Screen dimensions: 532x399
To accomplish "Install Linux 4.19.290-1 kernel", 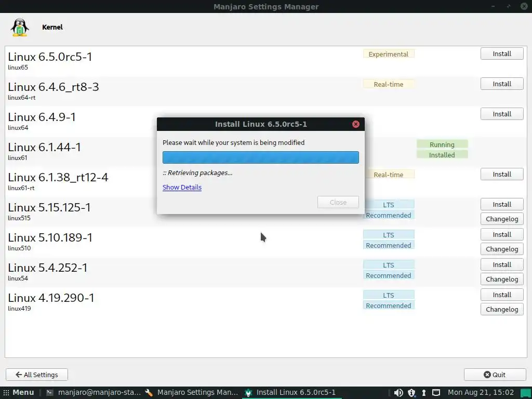I will tap(502, 295).
